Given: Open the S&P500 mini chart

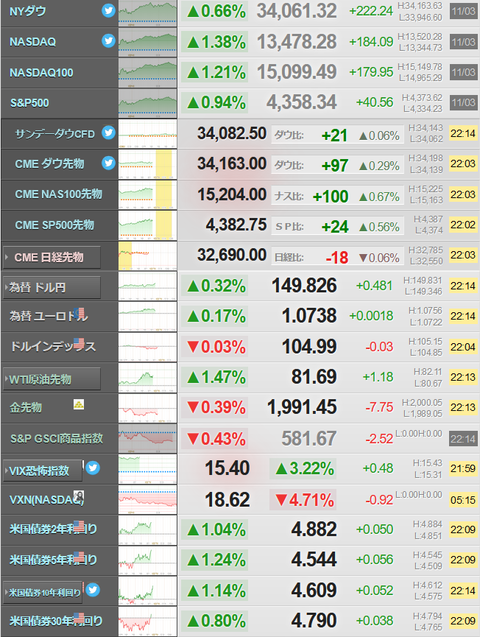Looking at the screenshot, I should [x=147, y=103].
